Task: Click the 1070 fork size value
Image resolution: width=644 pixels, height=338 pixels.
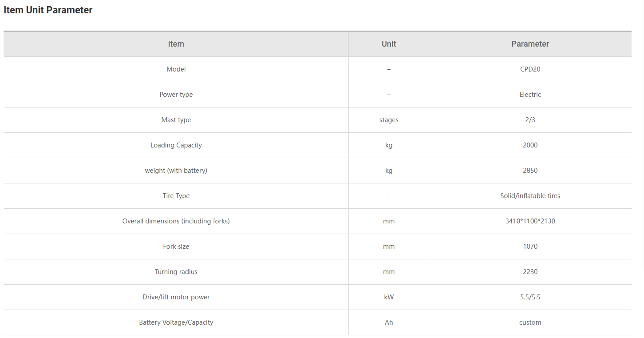Action: pyautogui.click(x=530, y=247)
